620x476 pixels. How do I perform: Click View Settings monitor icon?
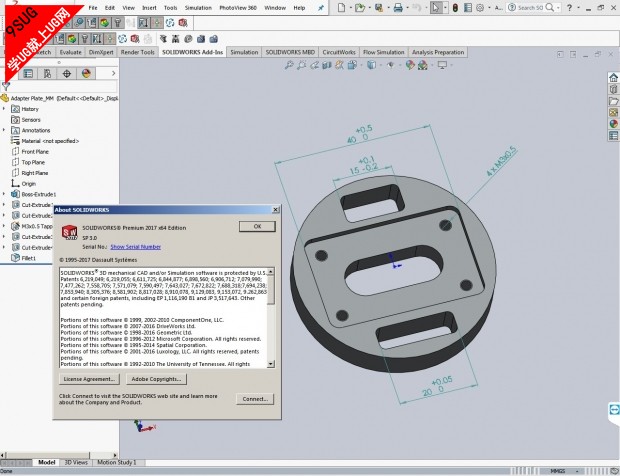(442, 65)
